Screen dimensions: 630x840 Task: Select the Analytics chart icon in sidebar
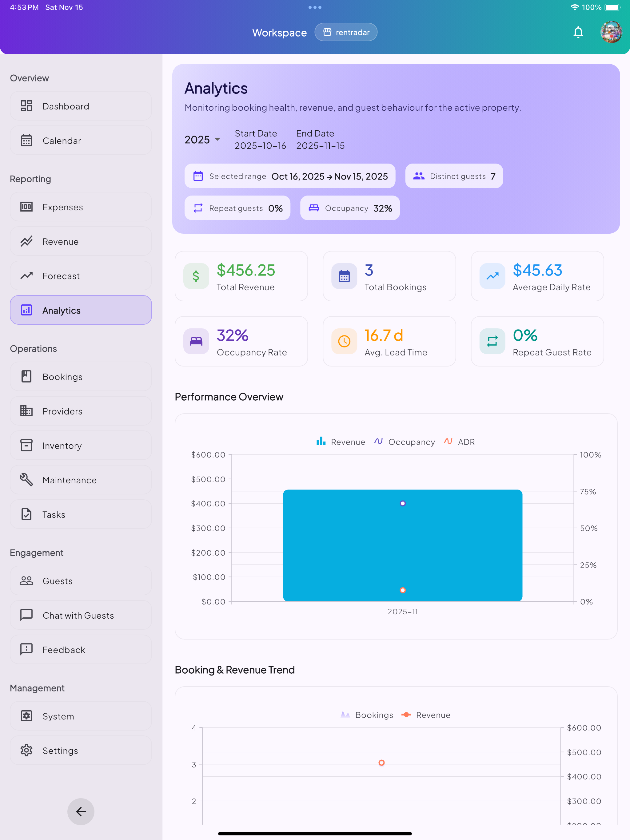pos(26,310)
